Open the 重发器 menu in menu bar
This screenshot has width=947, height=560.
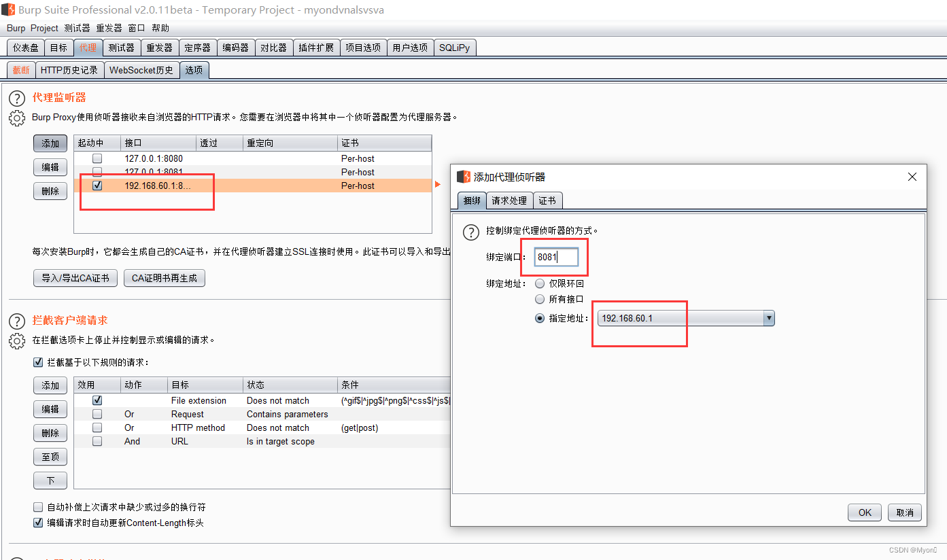109,28
